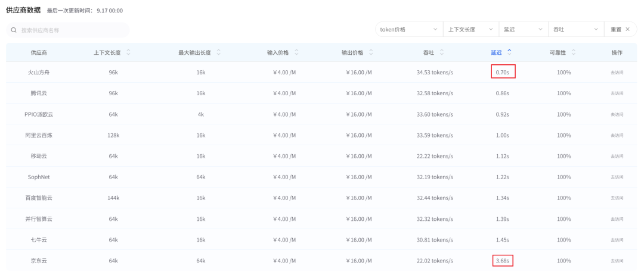Viewport: 644px width, 275px height.
Task: Click the 128k context length cell
Action: [113, 135]
